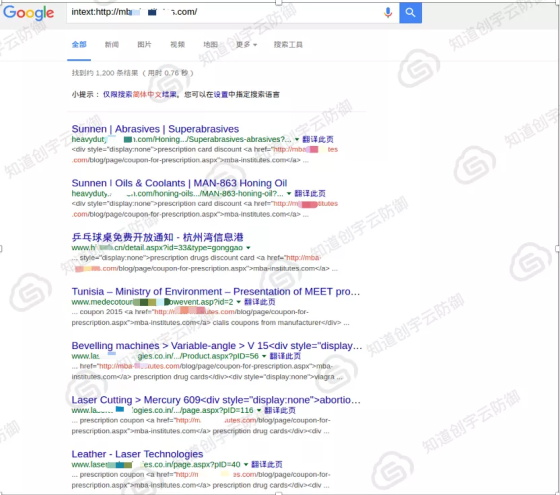Viewport: 560px width, 495px height.
Task: Open 乒乓球桌免费开放通知 result
Action: point(158,238)
